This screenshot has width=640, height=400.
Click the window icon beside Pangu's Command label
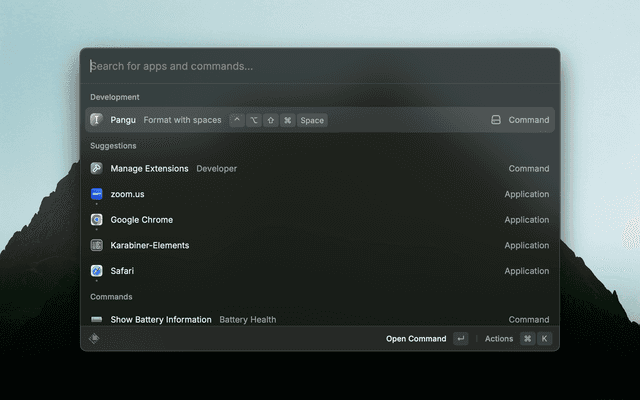(495, 120)
